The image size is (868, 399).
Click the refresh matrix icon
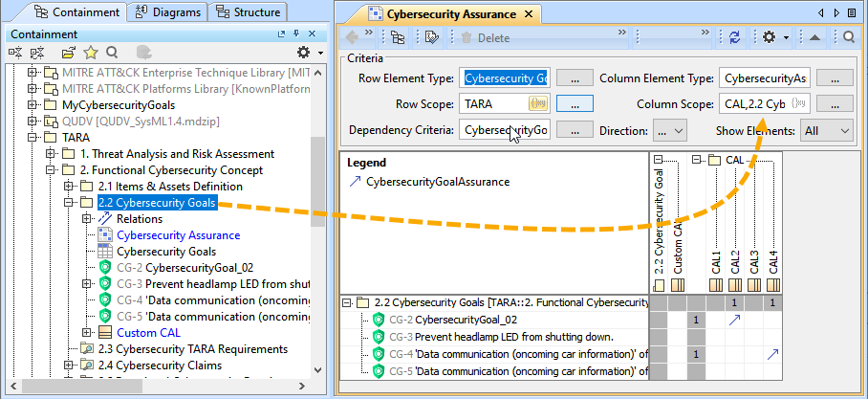tap(734, 37)
